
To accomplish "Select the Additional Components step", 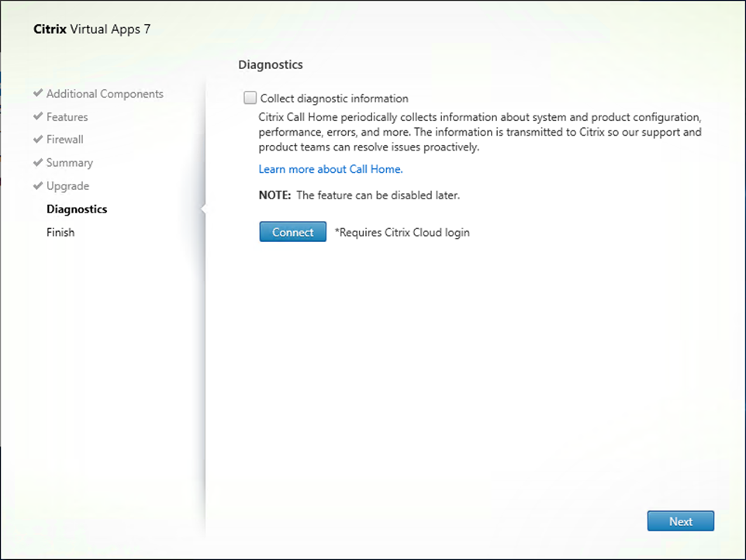I will (x=105, y=94).
